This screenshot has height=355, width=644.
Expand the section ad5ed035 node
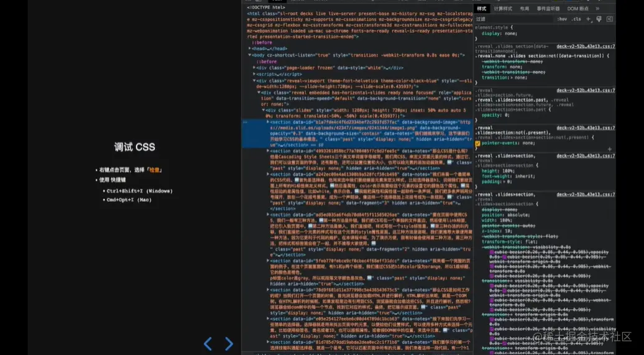tap(268, 214)
